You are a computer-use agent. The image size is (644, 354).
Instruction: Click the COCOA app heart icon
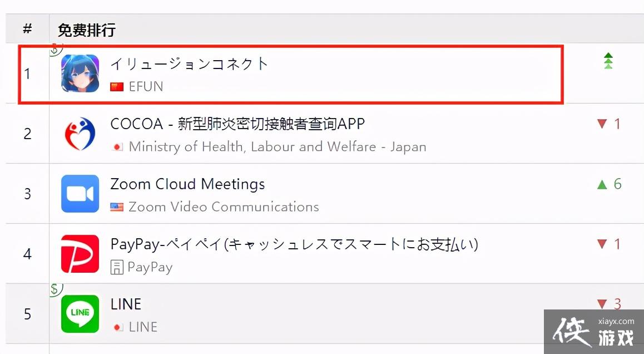[80, 134]
